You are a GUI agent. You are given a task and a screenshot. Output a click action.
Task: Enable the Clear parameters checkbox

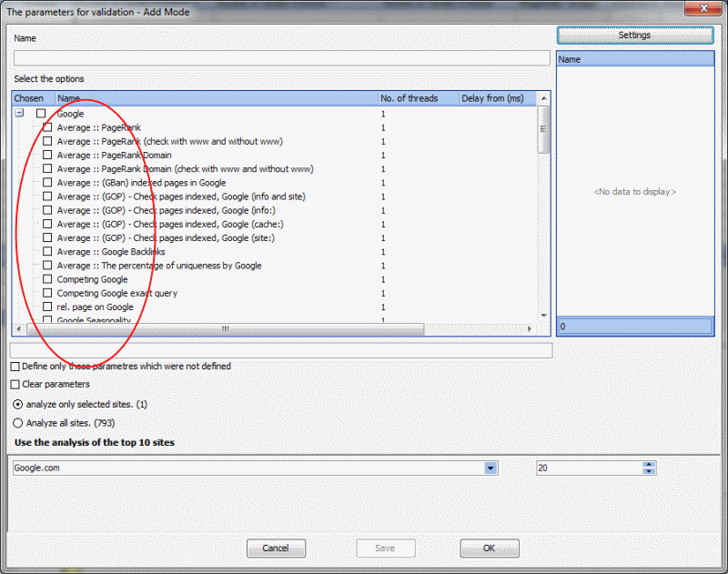(x=15, y=384)
